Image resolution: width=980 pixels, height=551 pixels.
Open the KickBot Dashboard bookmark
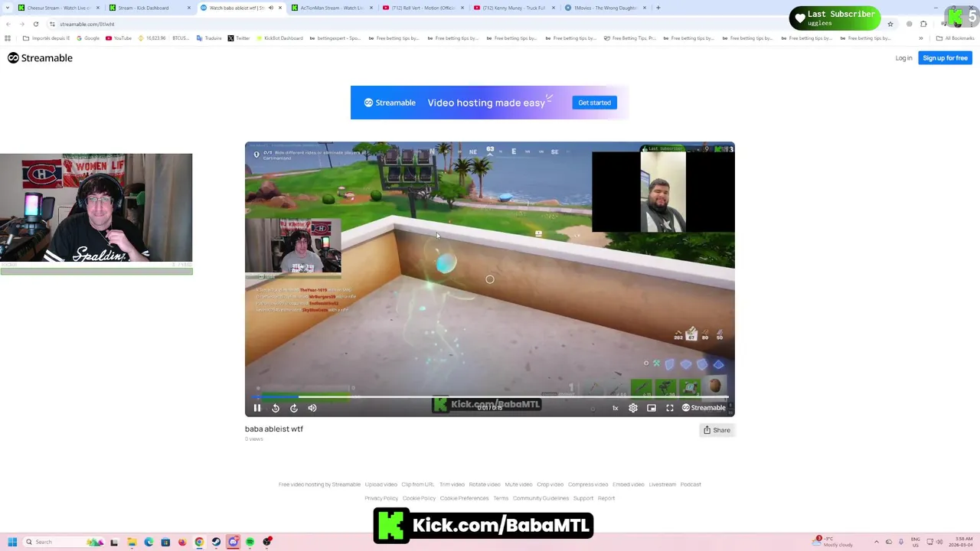click(x=279, y=38)
